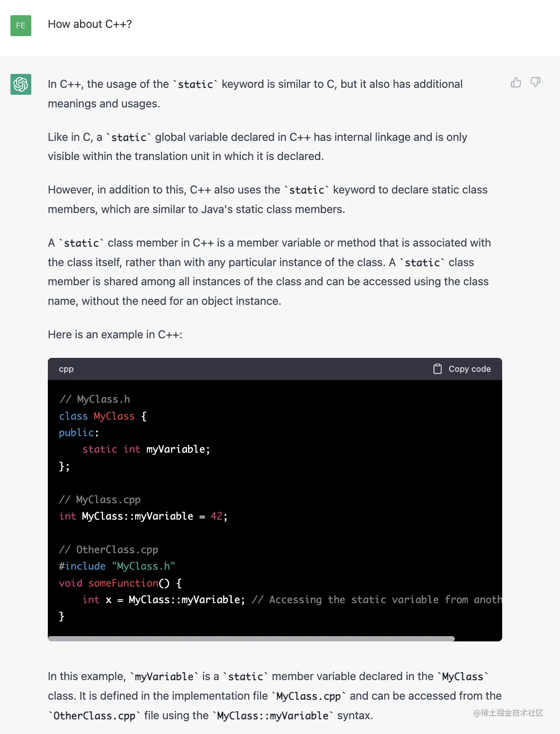Click the green FE user avatar
The height and width of the screenshot is (734, 560).
21,25
